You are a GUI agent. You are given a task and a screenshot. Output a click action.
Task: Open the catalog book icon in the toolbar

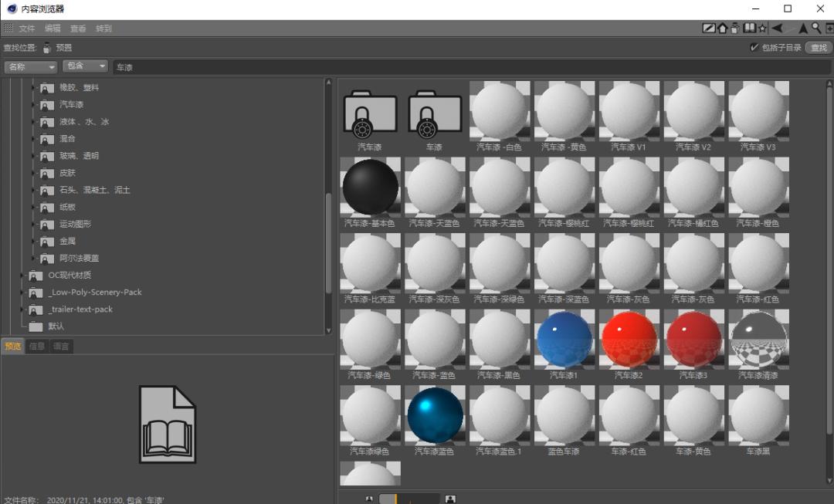749,29
